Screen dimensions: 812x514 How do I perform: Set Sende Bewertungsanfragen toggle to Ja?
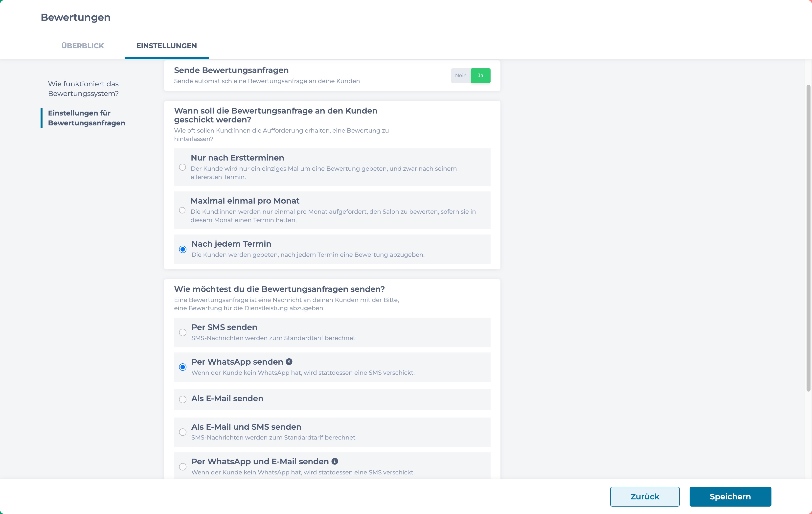click(x=480, y=75)
